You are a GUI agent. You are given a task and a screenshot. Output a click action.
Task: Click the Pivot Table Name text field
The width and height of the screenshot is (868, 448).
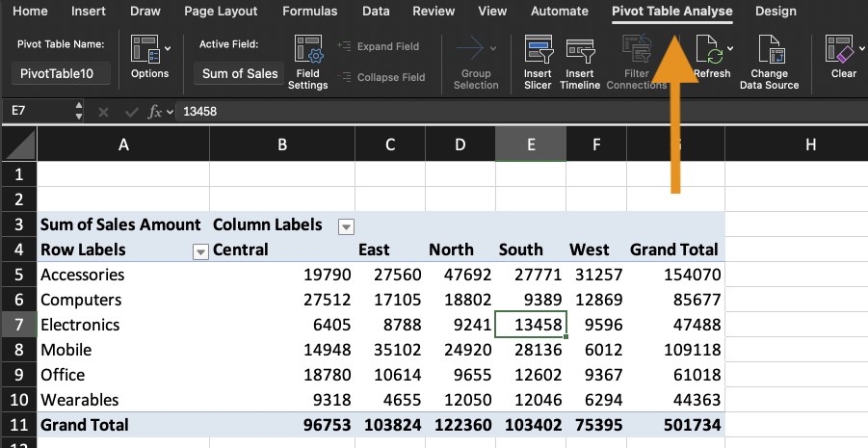(63, 73)
